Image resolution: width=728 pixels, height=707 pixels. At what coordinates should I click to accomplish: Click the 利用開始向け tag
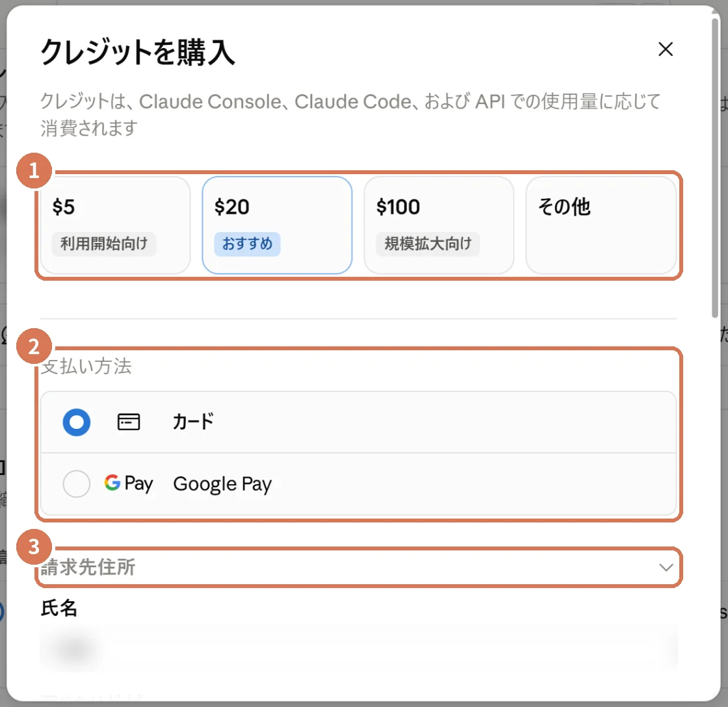pos(104,244)
